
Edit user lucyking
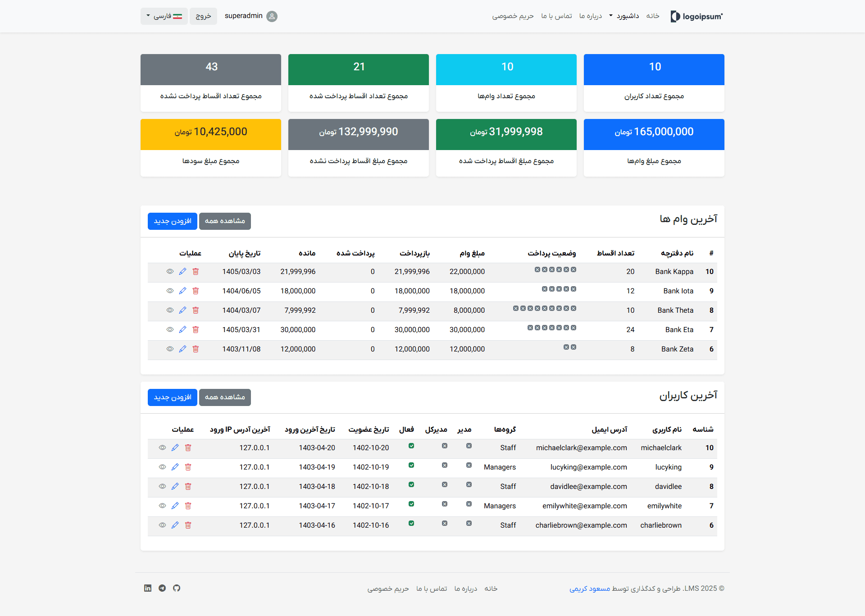[x=175, y=467]
